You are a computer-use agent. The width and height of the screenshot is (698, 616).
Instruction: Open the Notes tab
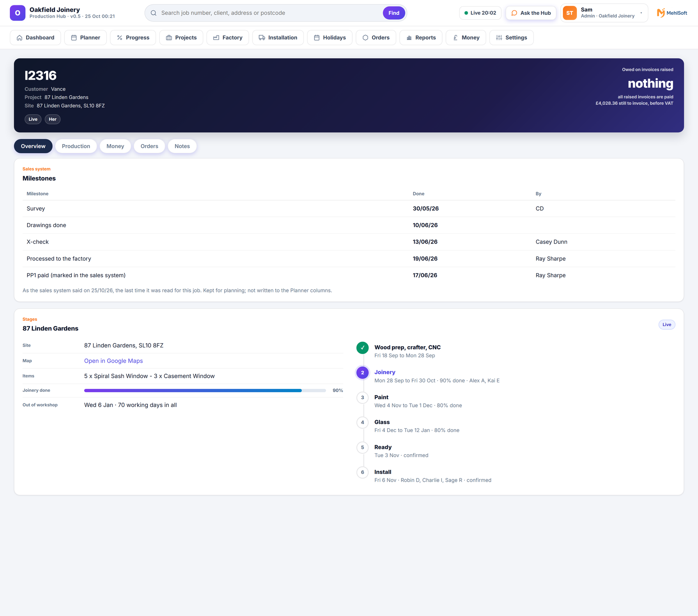point(182,146)
